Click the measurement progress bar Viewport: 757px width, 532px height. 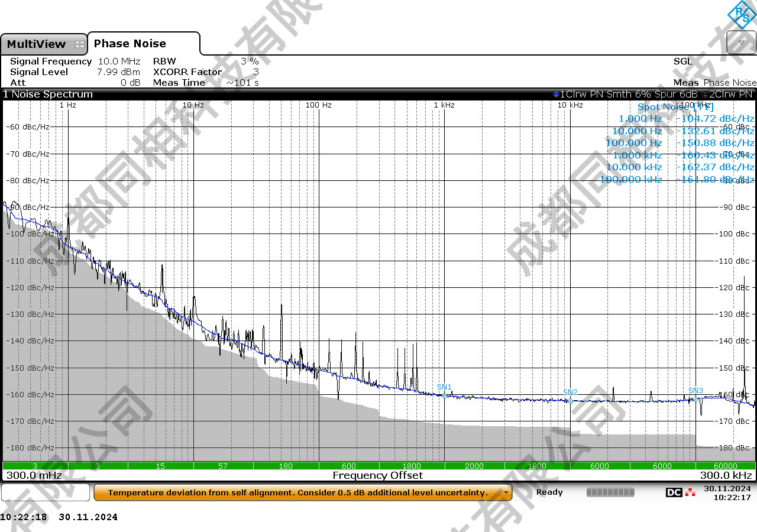tap(610, 492)
